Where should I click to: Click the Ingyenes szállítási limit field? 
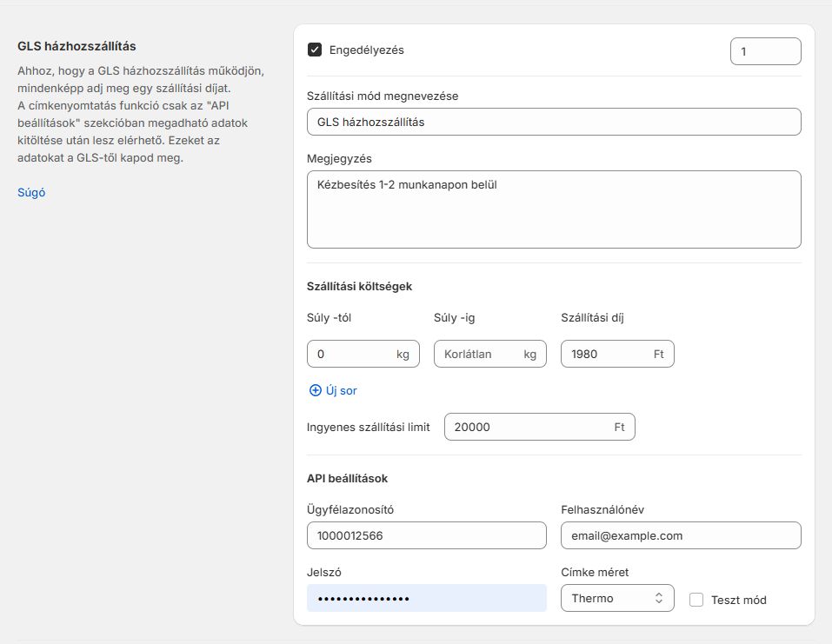point(530,427)
